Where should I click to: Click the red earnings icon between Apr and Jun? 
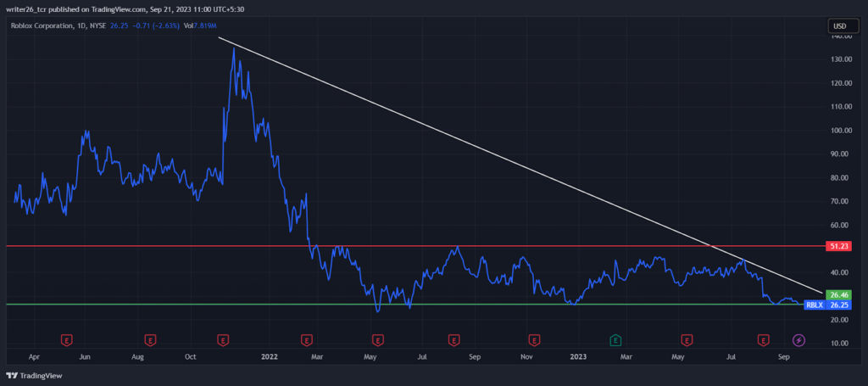[x=66, y=339]
